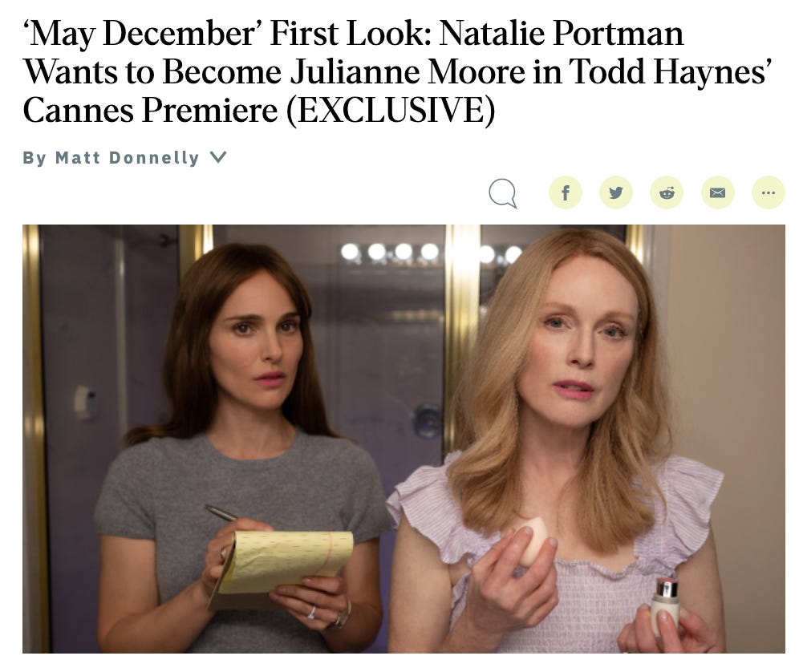
Task: Share the article via email icon
Action: (x=717, y=192)
